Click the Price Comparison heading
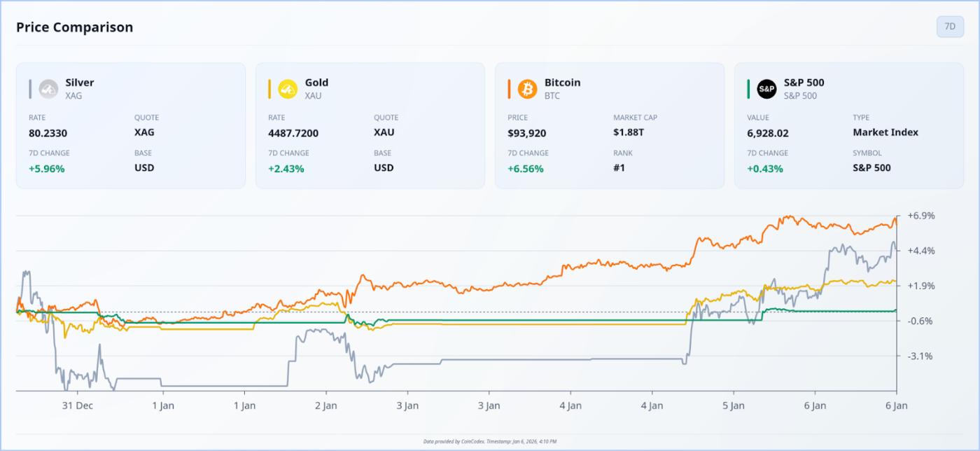This screenshot has height=451, width=980. (x=75, y=27)
